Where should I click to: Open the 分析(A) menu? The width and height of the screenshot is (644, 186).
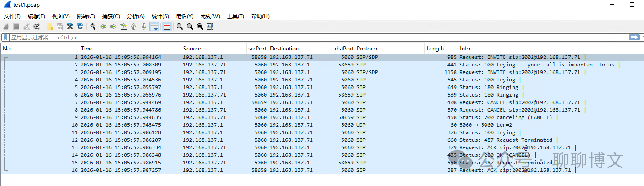135,16
